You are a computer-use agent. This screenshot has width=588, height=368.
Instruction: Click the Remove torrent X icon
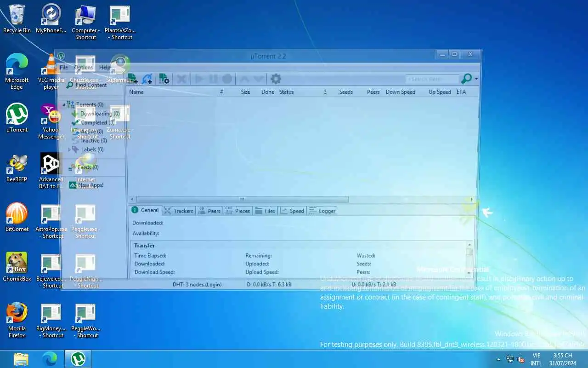pos(181,79)
